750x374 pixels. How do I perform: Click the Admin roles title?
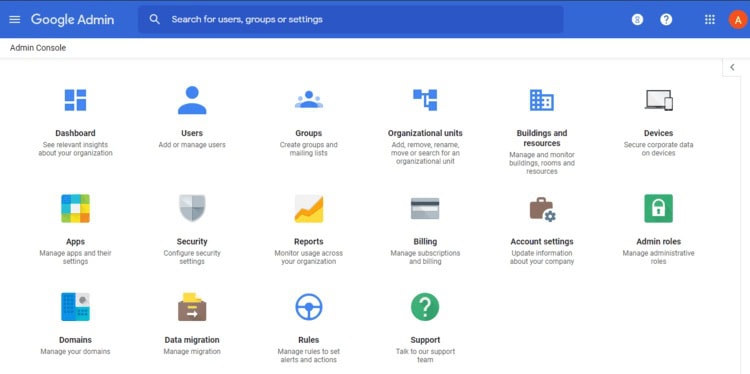coord(659,242)
